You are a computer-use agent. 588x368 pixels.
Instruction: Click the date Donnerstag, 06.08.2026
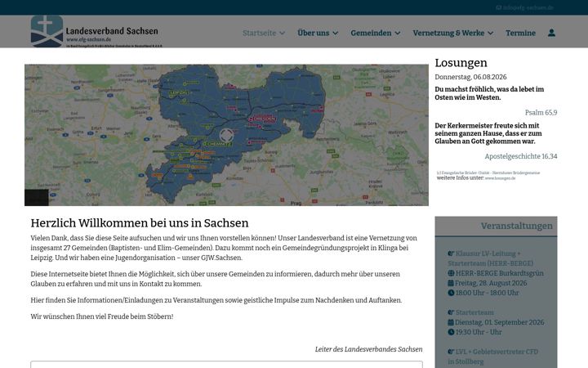[470, 77]
